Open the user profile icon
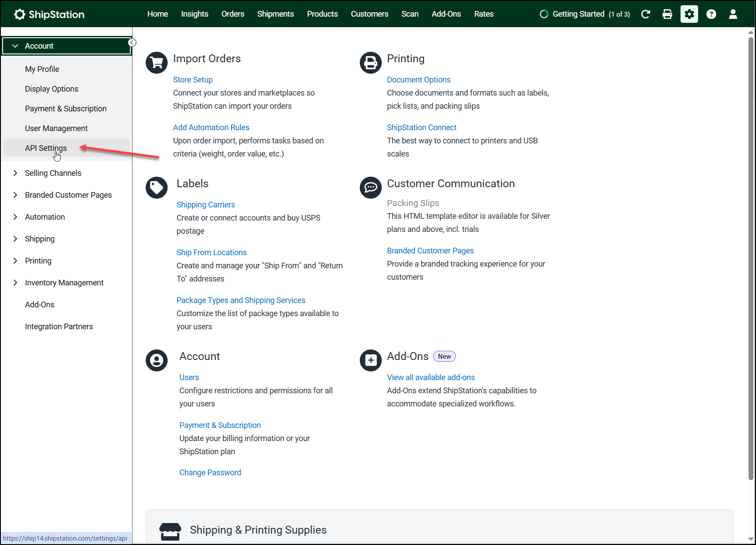Screen dimensions: 756x545 [x=733, y=14]
